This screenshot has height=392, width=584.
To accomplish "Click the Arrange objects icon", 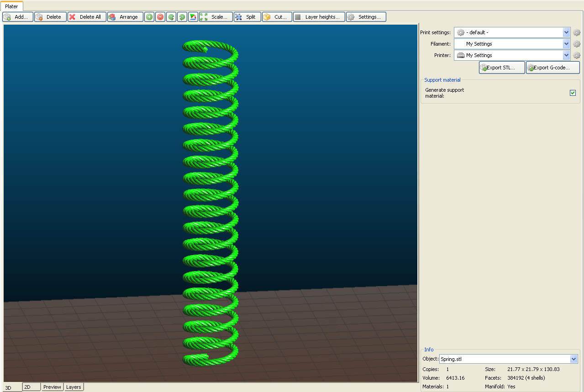I will (x=125, y=17).
